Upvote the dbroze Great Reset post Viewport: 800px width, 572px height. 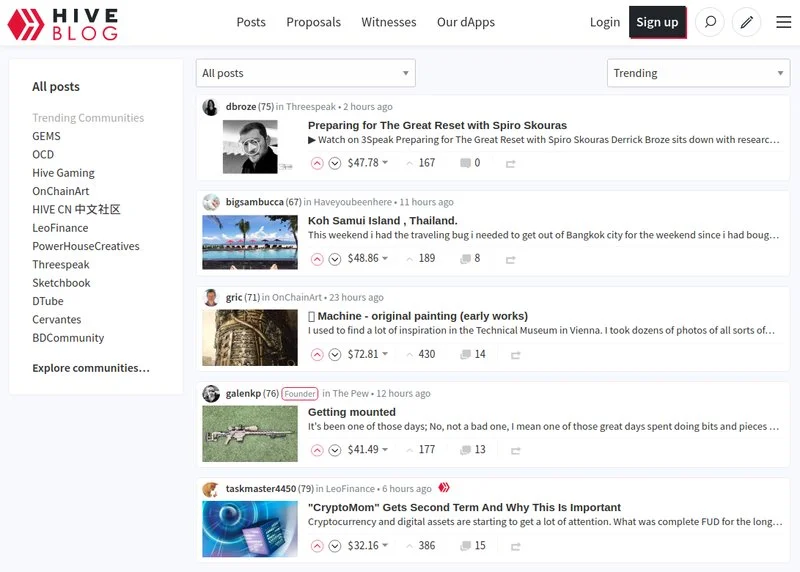(x=317, y=163)
